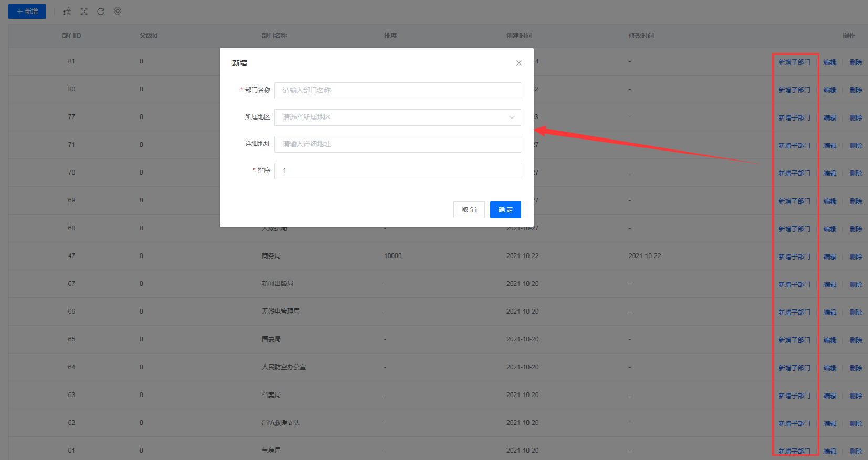Click 编辑 in row 77
Screen dimensions: 868x460
tap(830, 118)
